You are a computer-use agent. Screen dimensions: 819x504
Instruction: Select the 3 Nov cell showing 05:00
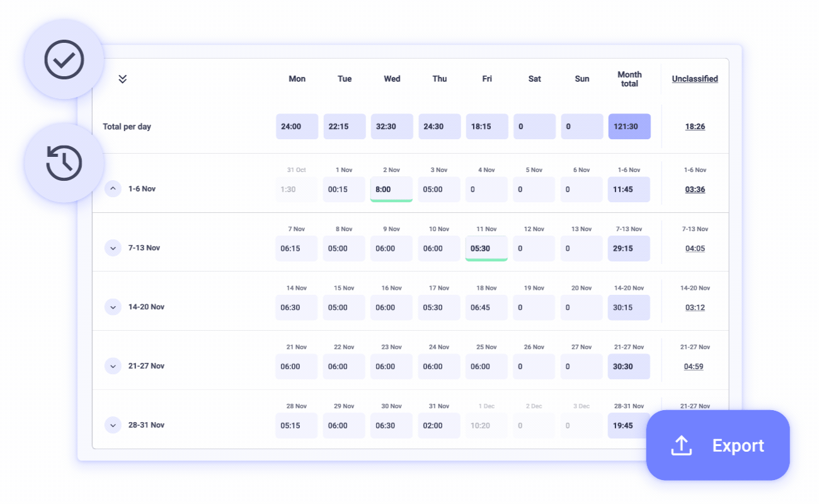pos(439,190)
